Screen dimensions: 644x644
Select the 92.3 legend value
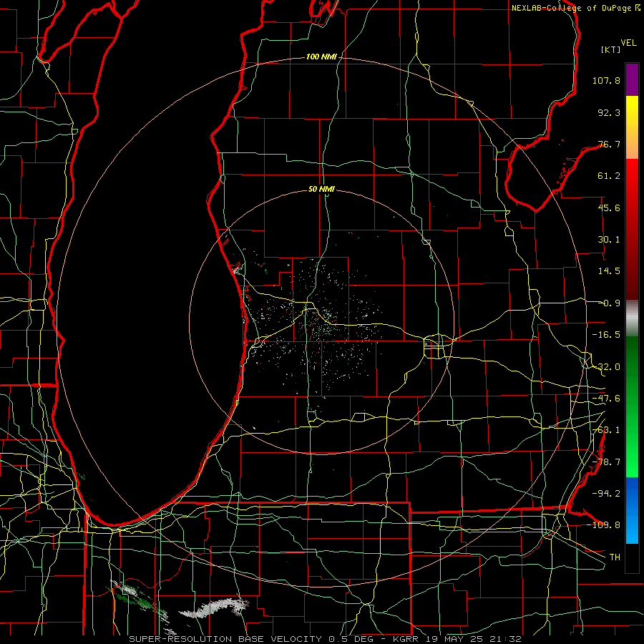point(609,112)
